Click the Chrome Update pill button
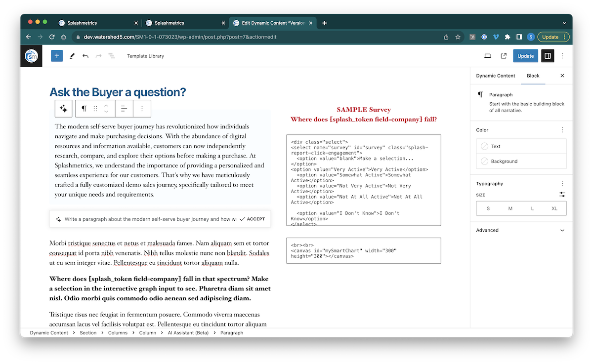 [x=553, y=37]
